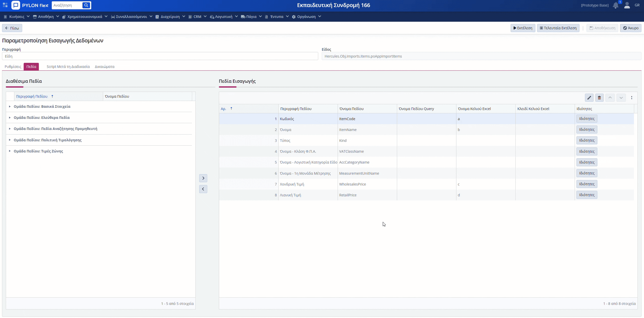Click the Όνομα Πεδίου Query column header
Viewport: 644px width, 318px height.
coord(426,109)
